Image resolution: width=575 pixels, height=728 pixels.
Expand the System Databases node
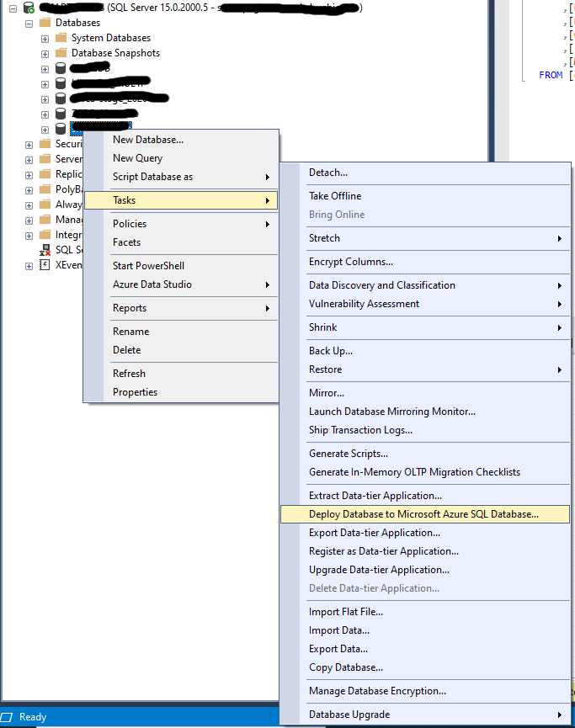[x=45, y=39]
